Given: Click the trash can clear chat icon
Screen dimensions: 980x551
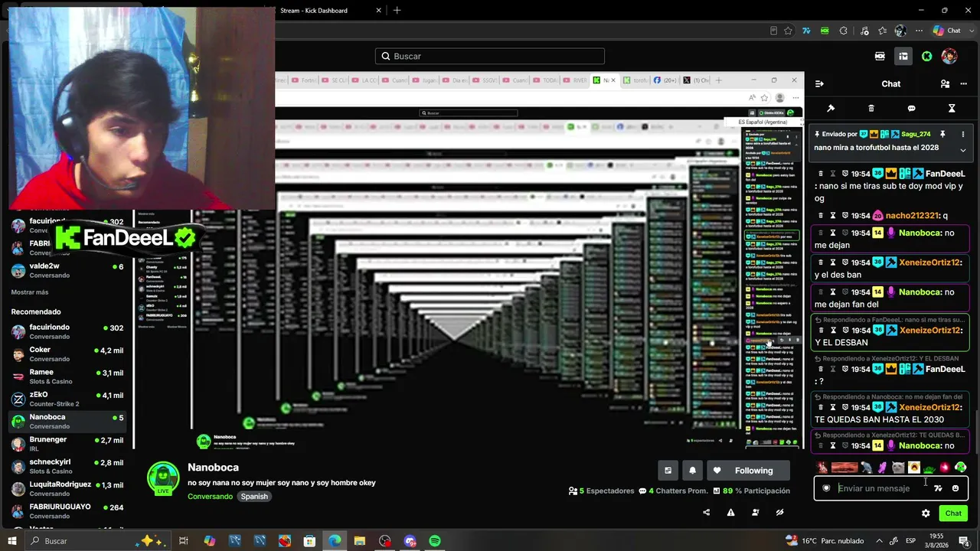Looking at the screenshot, I should [871, 109].
